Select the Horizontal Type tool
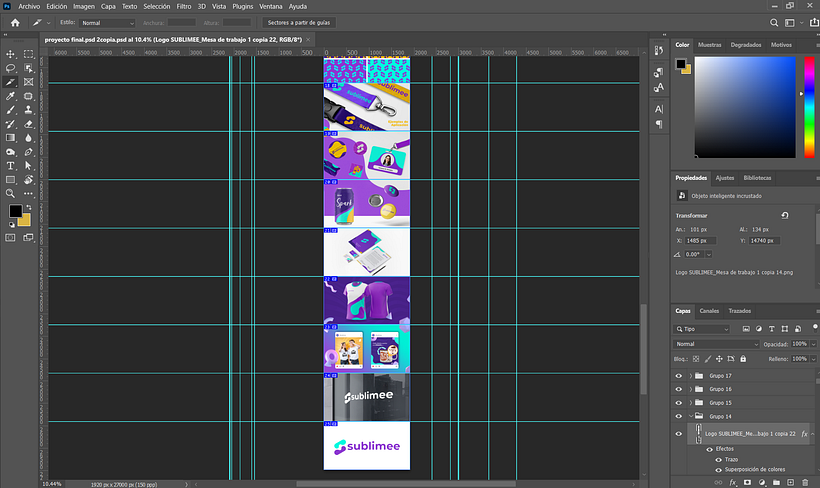The width and height of the screenshot is (820, 488). tap(10, 166)
